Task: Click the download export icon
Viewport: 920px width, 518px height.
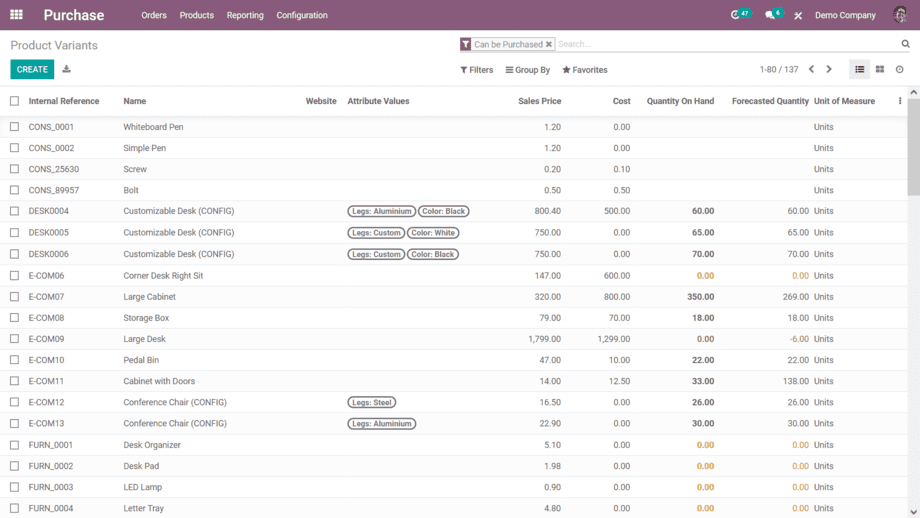Action: [66, 69]
